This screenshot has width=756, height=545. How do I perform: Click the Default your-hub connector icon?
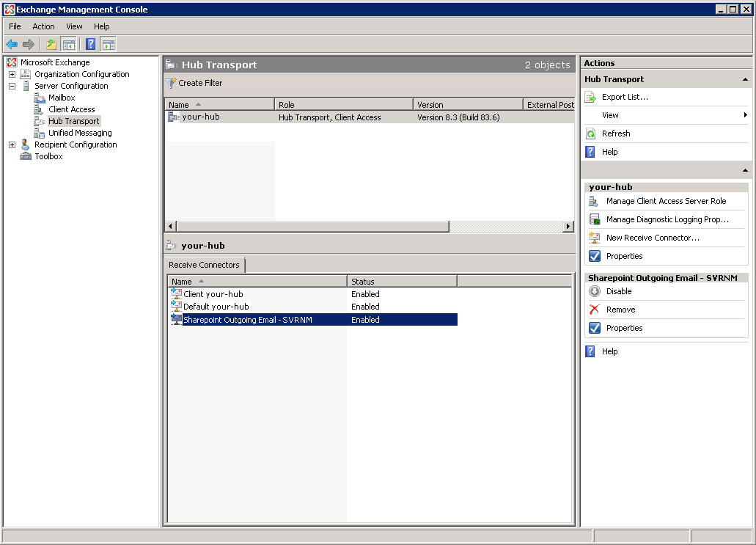click(x=177, y=307)
